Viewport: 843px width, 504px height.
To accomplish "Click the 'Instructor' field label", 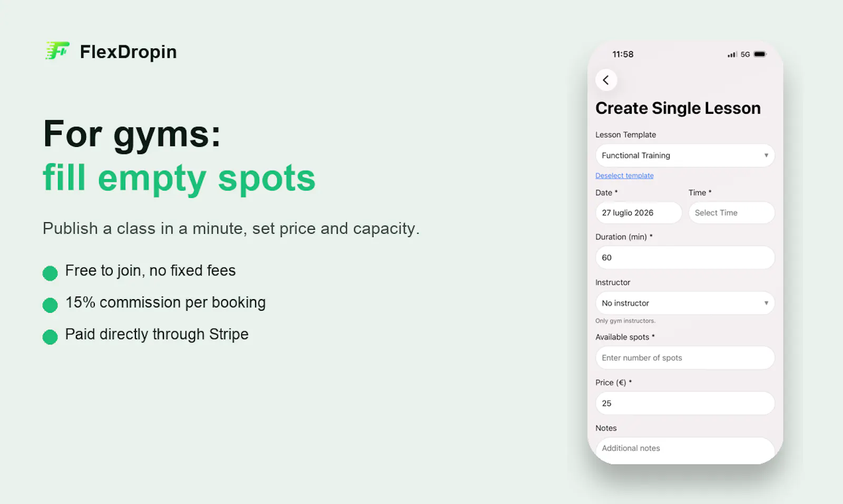I will [x=613, y=282].
